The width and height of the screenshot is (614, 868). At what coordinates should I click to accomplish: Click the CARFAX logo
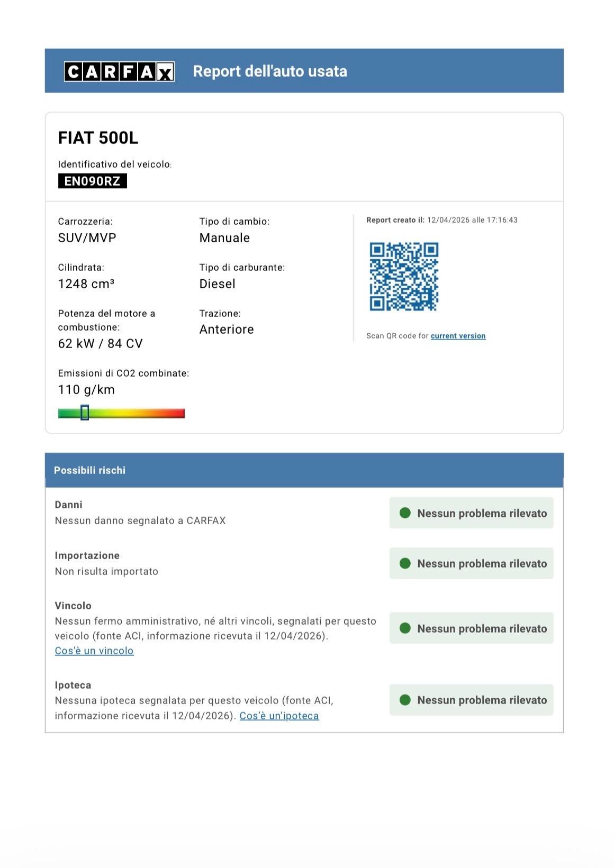point(119,71)
